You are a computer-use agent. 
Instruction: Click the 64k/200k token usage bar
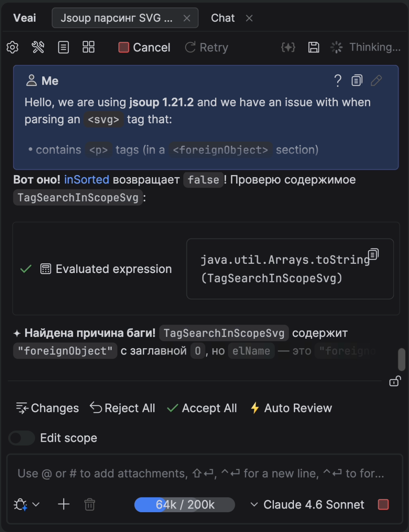click(x=184, y=504)
